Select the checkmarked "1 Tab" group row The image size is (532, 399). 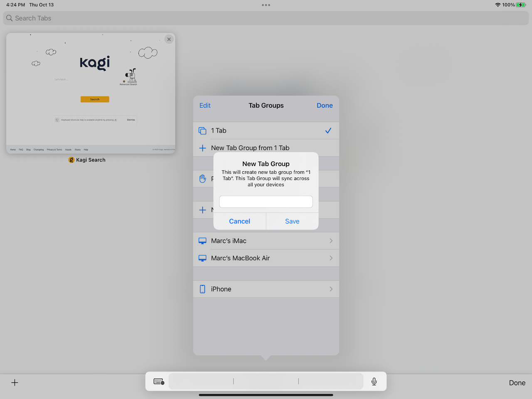click(x=266, y=131)
